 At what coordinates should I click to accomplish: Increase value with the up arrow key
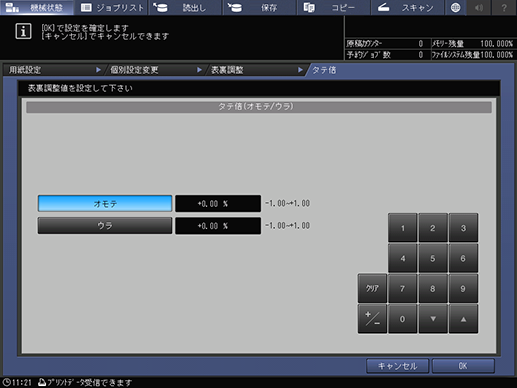click(463, 319)
